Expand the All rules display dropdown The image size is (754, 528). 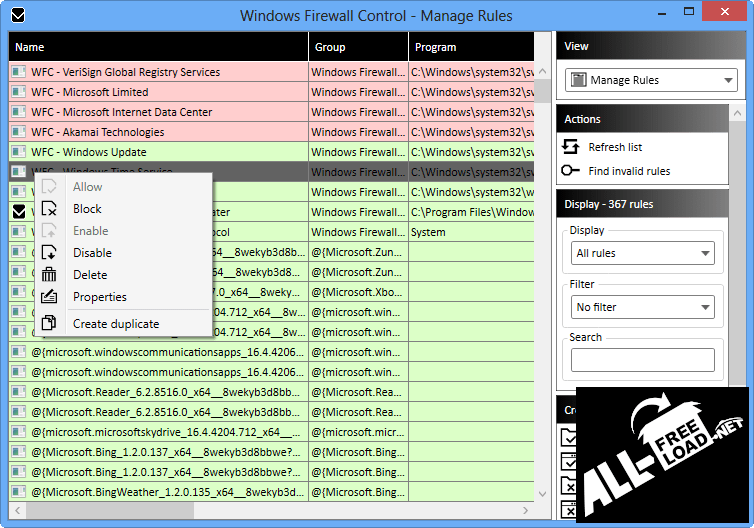point(642,253)
